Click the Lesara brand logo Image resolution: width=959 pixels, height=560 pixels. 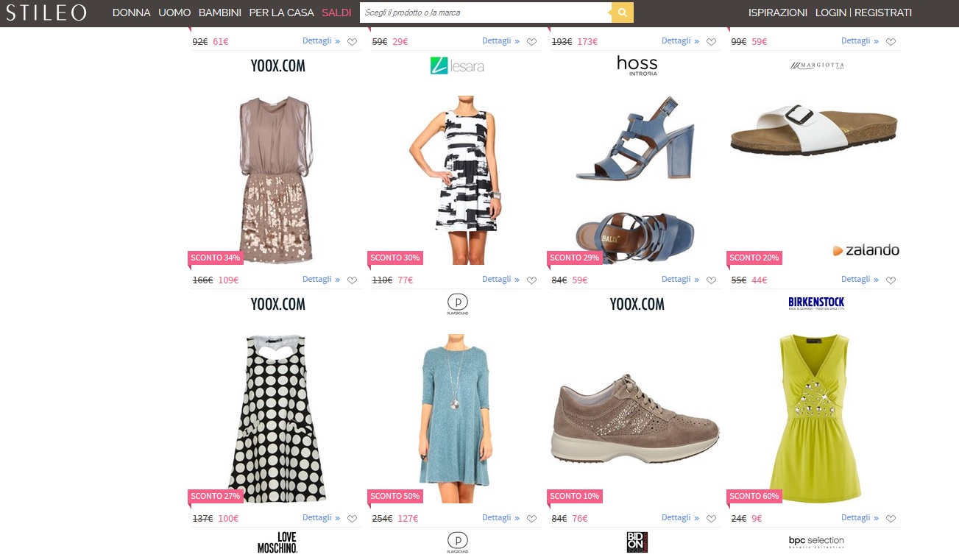point(456,66)
